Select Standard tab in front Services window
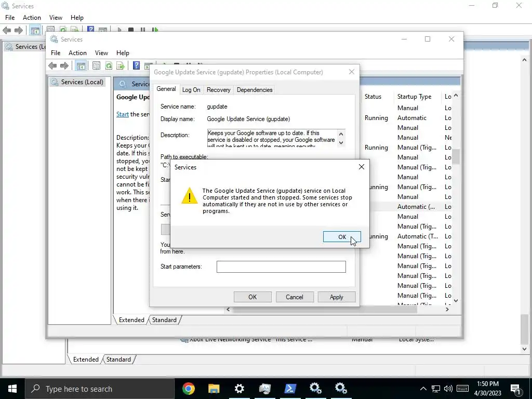Screen dimensions: 532x399 coord(164,320)
